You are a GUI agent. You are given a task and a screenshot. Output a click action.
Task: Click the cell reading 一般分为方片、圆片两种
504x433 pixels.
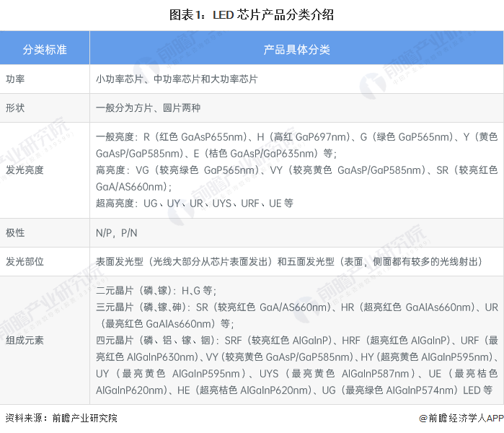(x=148, y=108)
